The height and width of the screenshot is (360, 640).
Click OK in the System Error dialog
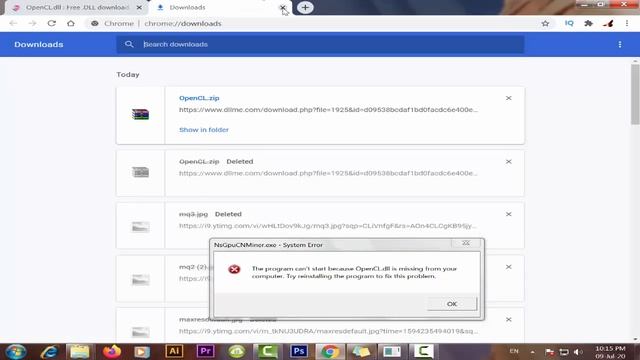tap(452, 304)
